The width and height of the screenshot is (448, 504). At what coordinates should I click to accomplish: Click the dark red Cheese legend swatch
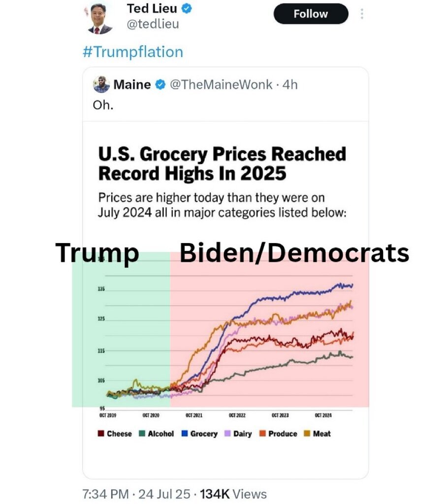click(x=100, y=434)
